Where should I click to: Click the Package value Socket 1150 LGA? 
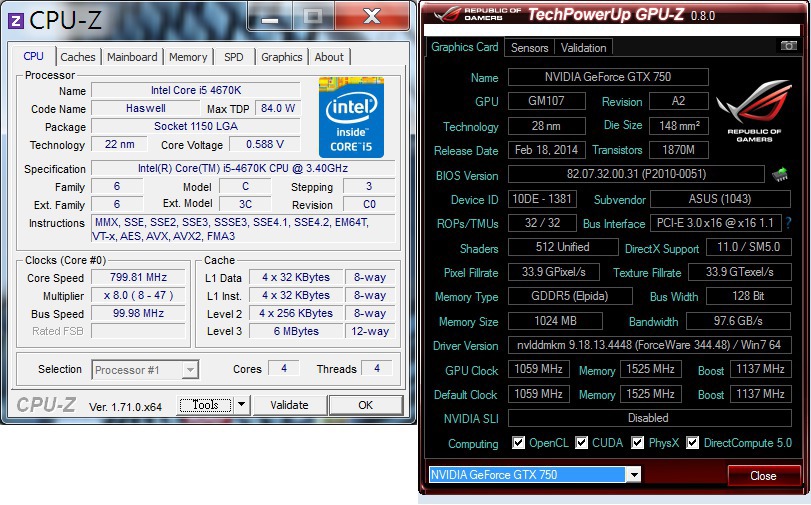point(196,126)
